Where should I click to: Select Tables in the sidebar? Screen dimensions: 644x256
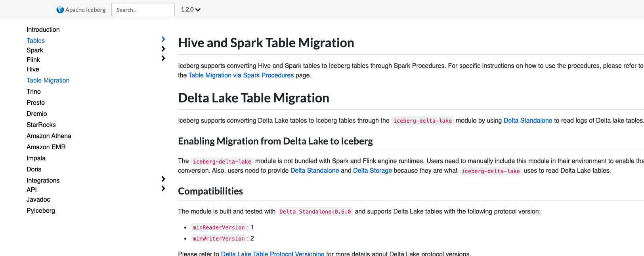(36, 40)
